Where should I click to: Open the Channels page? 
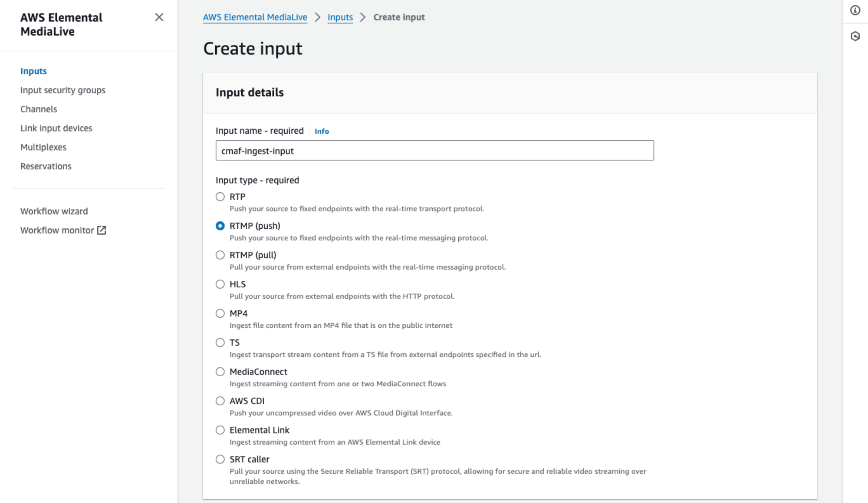click(39, 109)
